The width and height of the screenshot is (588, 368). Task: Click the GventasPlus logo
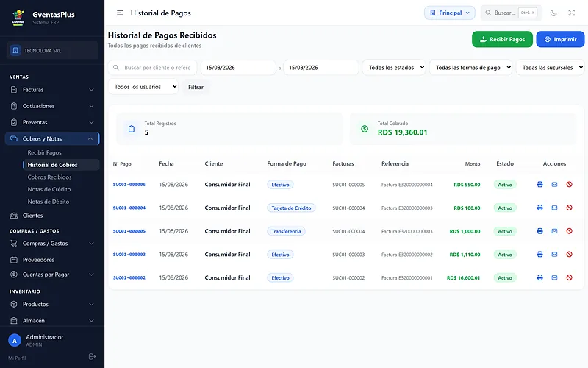pyautogui.click(x=18, y=18)
